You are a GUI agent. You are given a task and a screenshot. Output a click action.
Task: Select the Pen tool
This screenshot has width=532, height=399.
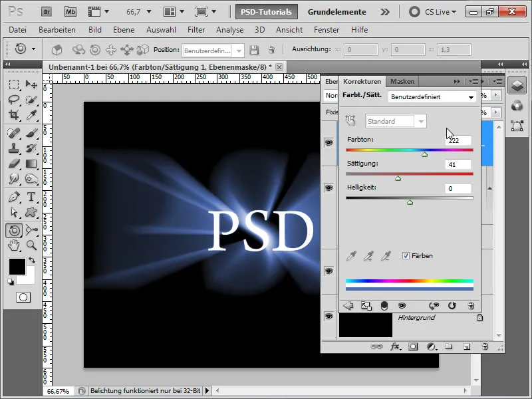pyautogui.click(x=14, y=196)
